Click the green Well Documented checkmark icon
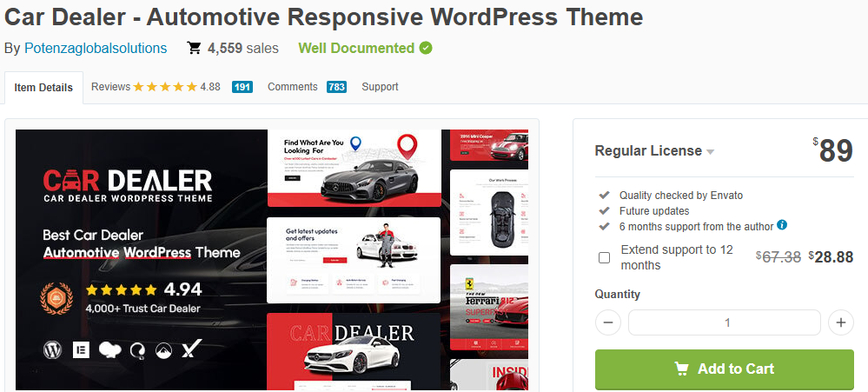Screen dimensions: 868x392 coord(426,48)
